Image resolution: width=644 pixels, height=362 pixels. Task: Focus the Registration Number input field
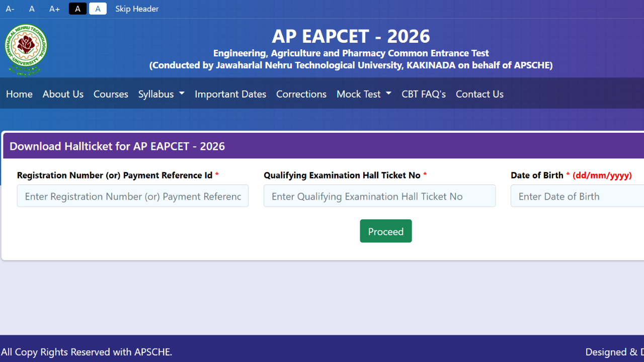click(132, 196)
